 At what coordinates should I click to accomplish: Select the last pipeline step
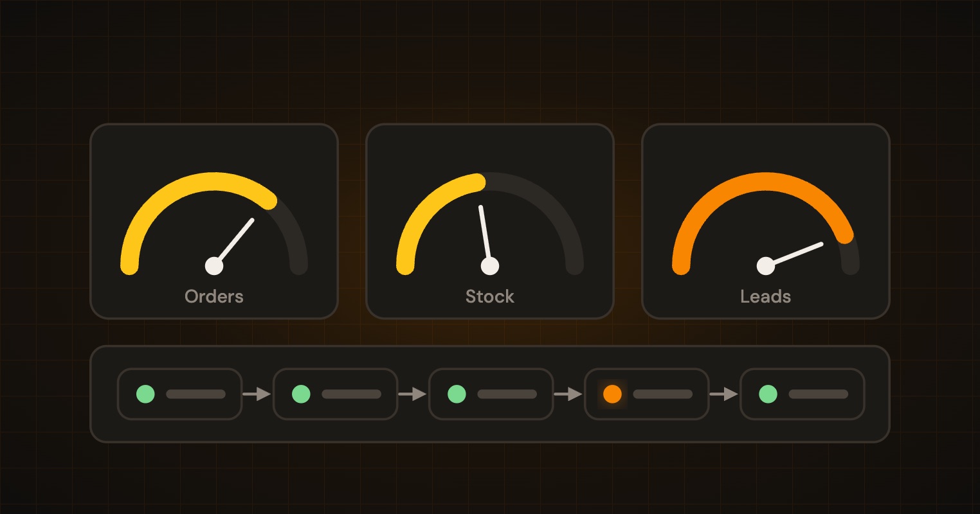802,394
